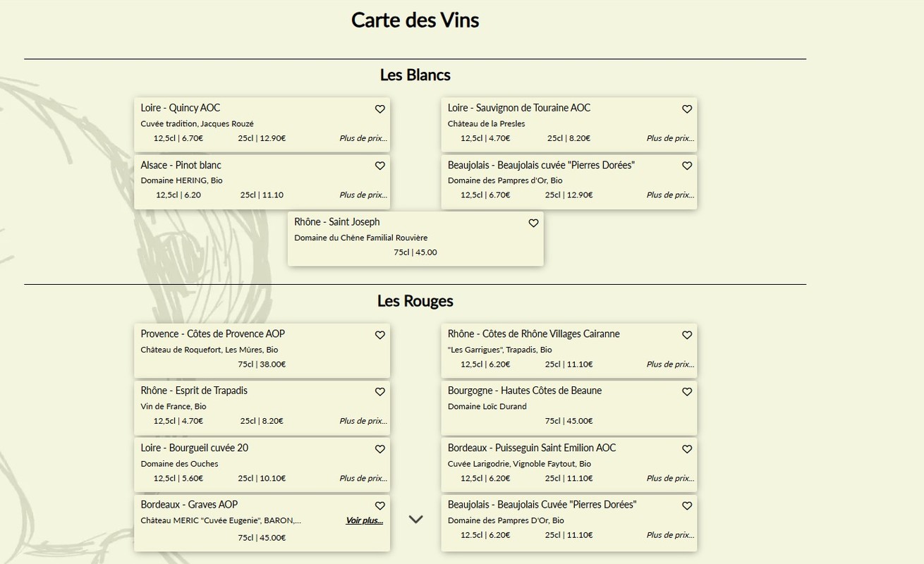Click "Domaine du Chêne Familial Rouvière" text
Screen dimensions: 924x564
pos(361,238)
